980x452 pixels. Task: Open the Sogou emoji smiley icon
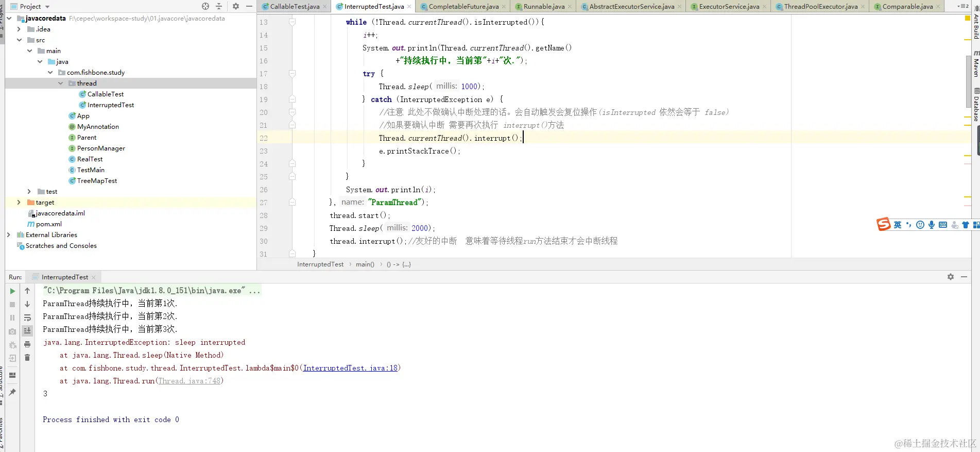pos(920,225)
